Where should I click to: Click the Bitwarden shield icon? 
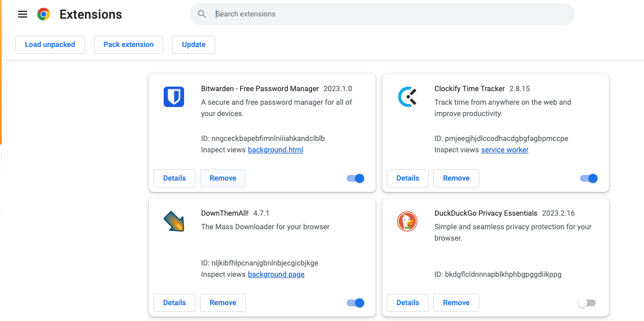[x=174, y=97]
